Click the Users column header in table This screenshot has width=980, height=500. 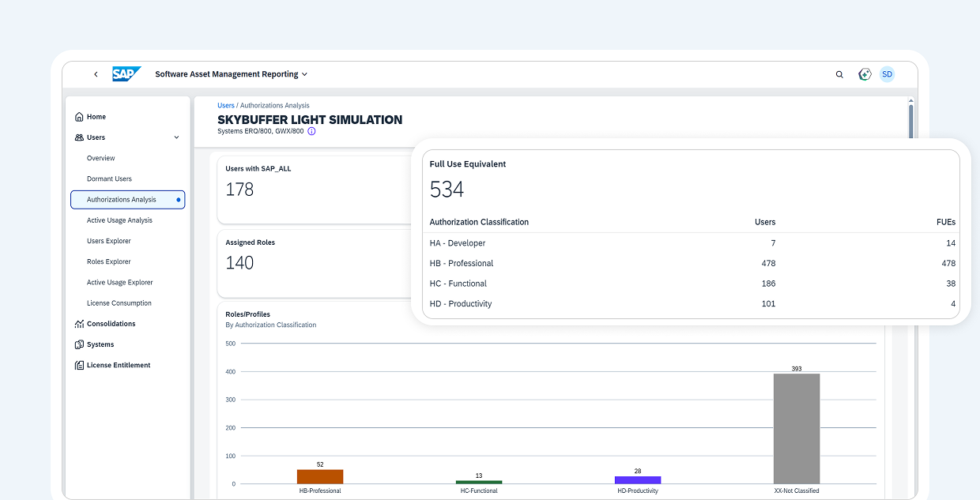click(x=765, y=222)
